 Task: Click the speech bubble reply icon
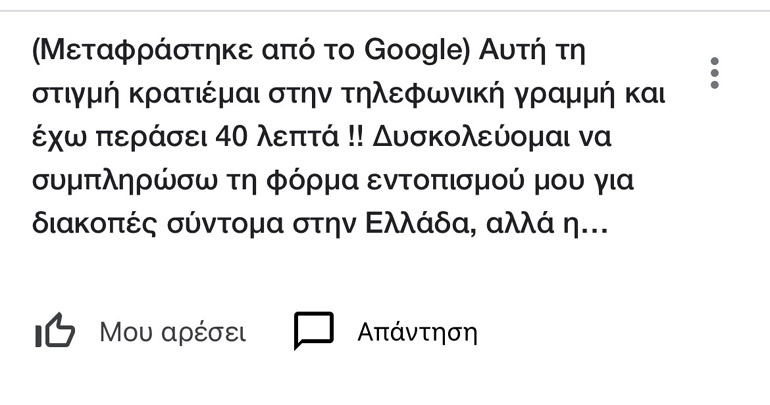coord(313,332)
